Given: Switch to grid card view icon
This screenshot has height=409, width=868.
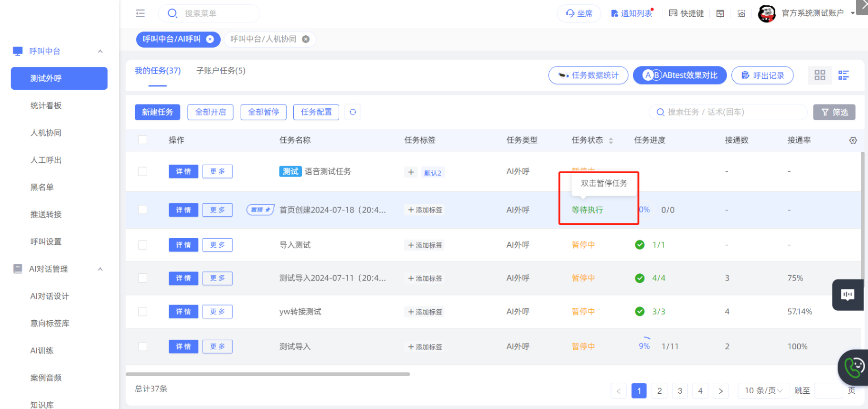Looking at the screenshot, I should (x=820, y=75).
